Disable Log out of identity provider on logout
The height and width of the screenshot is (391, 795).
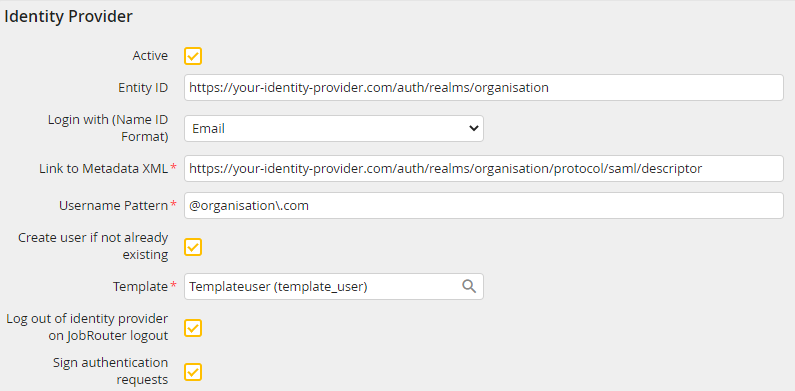(193, 328)
